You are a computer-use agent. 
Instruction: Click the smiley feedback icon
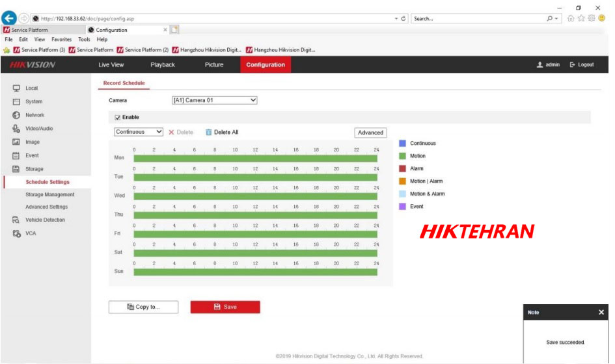tap(602, 18)
